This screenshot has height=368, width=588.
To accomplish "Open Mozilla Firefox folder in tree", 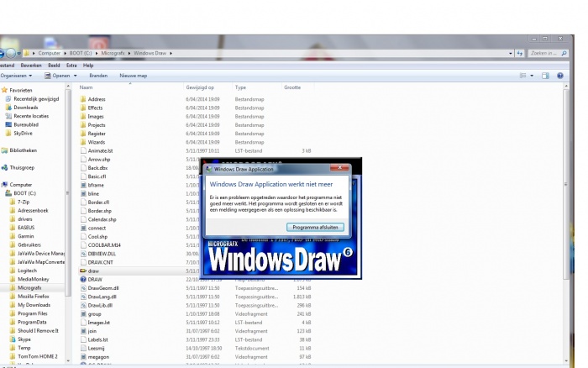I will coord(33,297).
